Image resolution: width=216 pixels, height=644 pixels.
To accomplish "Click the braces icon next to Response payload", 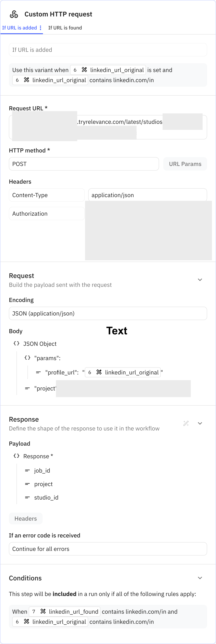I will [16, 456].
